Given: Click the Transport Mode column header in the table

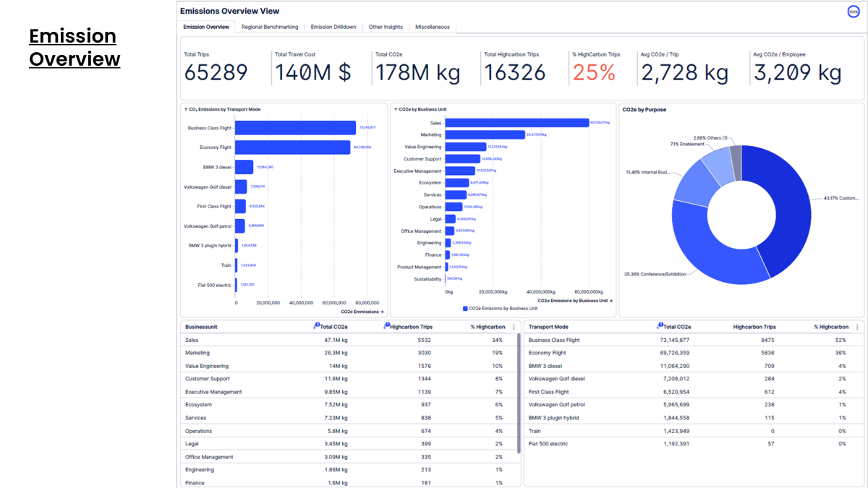Looking at the screenshot, I should [548, 327].
